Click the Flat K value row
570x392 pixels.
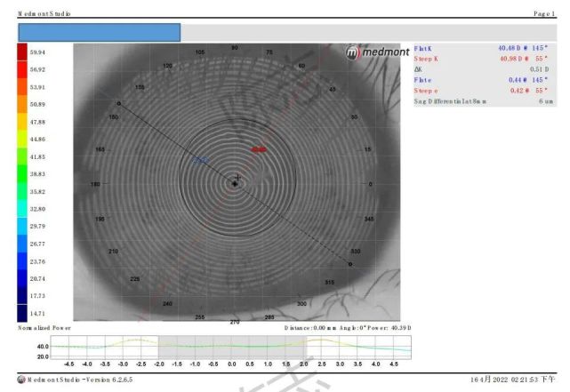(x=480, y=47)
